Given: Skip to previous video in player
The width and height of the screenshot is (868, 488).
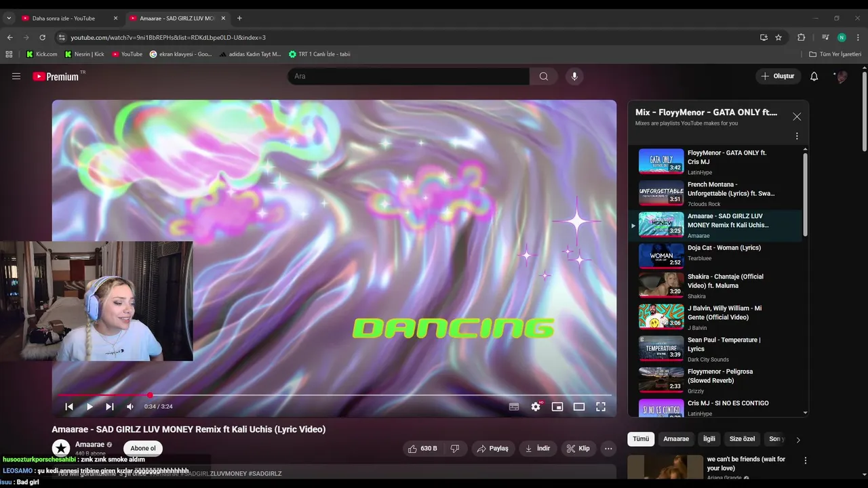Looking at the screenshot, I should 69,407.
